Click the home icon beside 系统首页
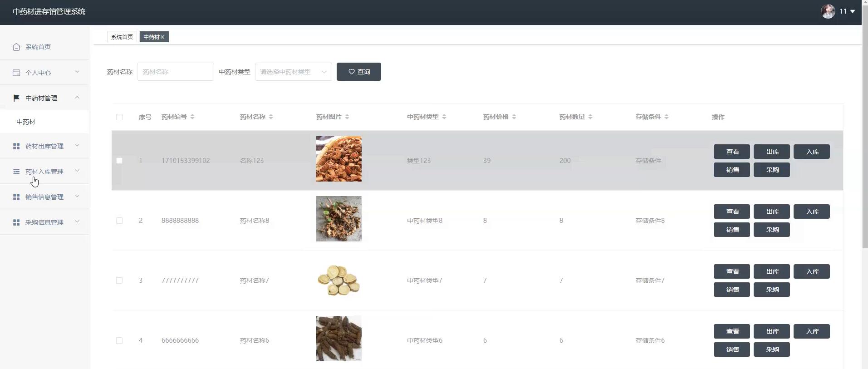 [16, 47]
